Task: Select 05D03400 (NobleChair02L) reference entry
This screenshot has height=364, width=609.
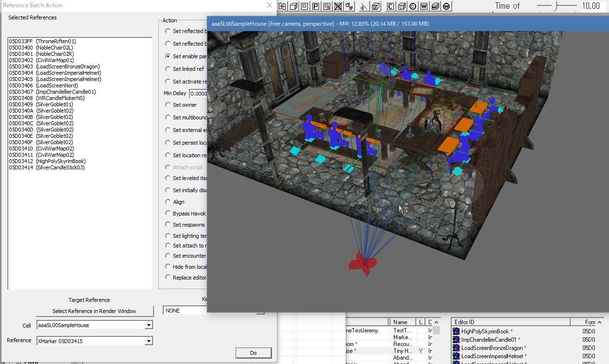Action: tap(41, 48)
